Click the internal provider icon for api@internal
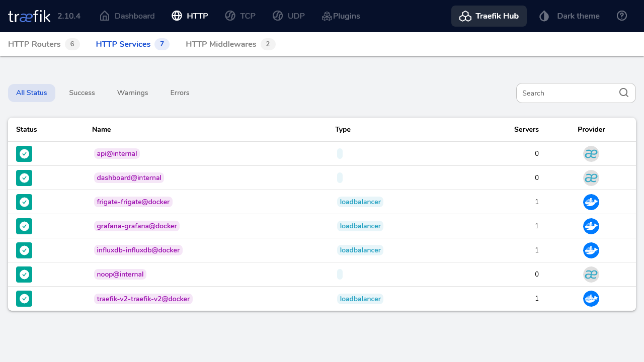This screenshot has height=362, width=644. click(x=591, y=154)
